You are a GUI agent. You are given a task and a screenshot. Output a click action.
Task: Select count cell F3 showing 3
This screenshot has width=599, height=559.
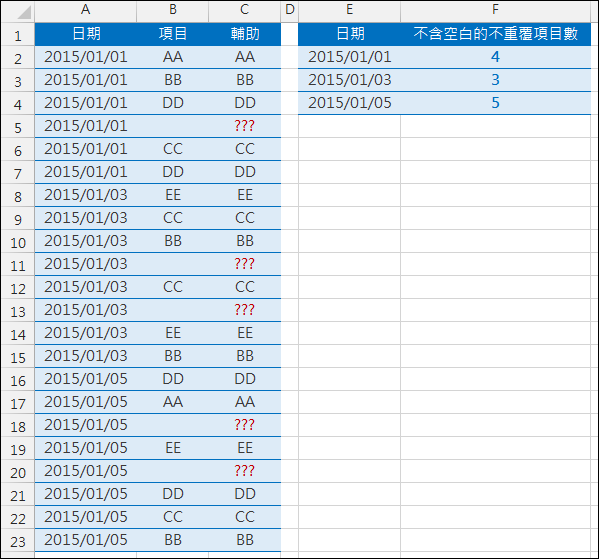[x=495, y=80]
